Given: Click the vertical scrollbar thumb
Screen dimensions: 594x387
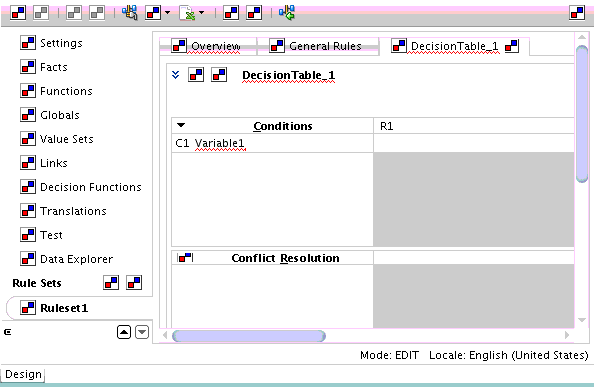Looking at the screenshot, I should coord(582,114).
